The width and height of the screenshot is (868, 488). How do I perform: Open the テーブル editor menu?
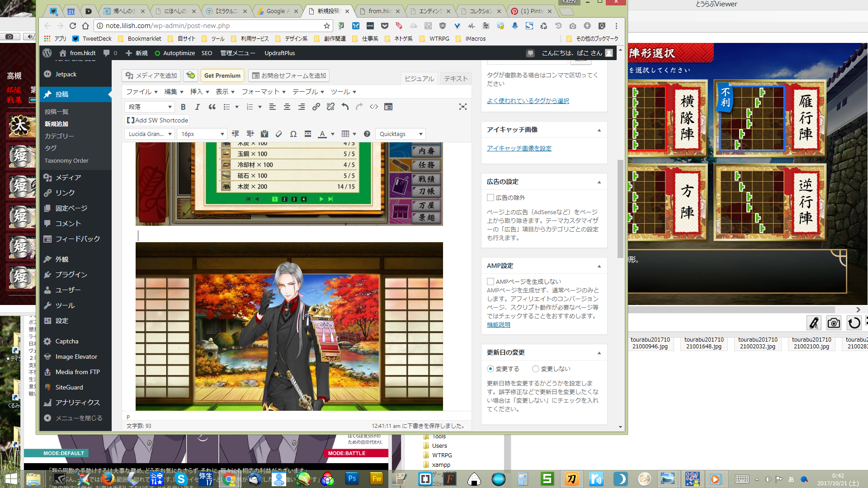(308, 92)
